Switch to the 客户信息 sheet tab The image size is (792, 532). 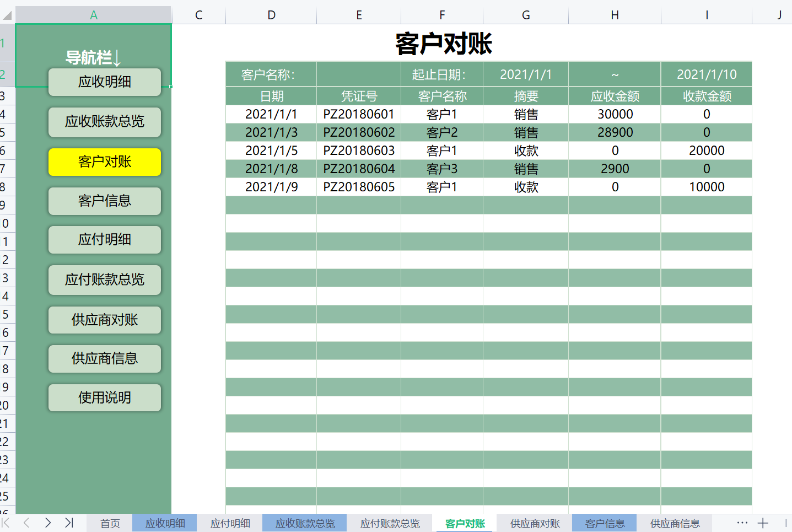point(604,523)
